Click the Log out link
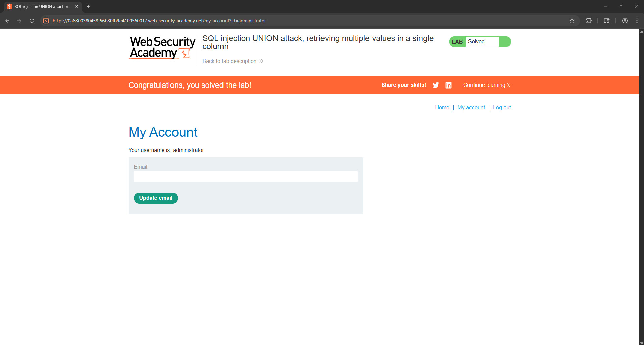This screenshot has width=644, height=345. tap(502, 108)
